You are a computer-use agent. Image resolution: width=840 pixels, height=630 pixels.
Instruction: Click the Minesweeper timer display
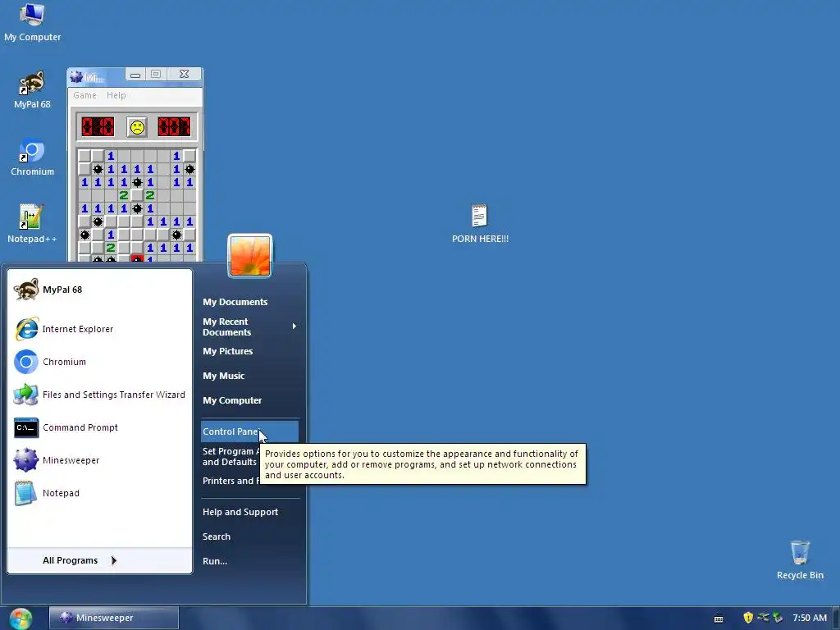pos(174,127)
